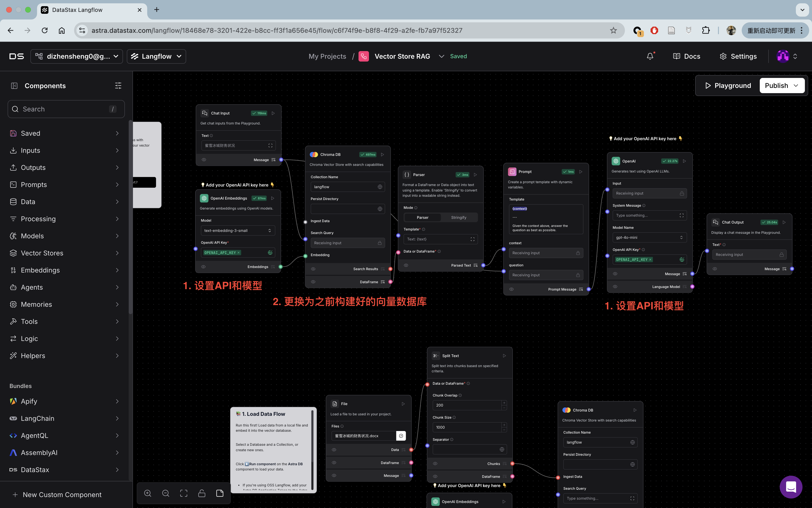Click the DS logo home icon
The image size is (812, 508).
click(16, 56)
